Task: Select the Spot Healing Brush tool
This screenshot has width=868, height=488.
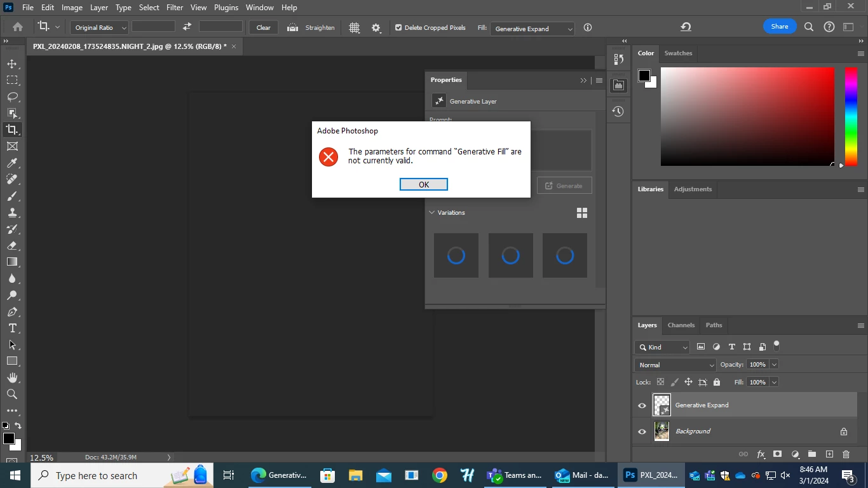Action: click(x=12, y=179)
